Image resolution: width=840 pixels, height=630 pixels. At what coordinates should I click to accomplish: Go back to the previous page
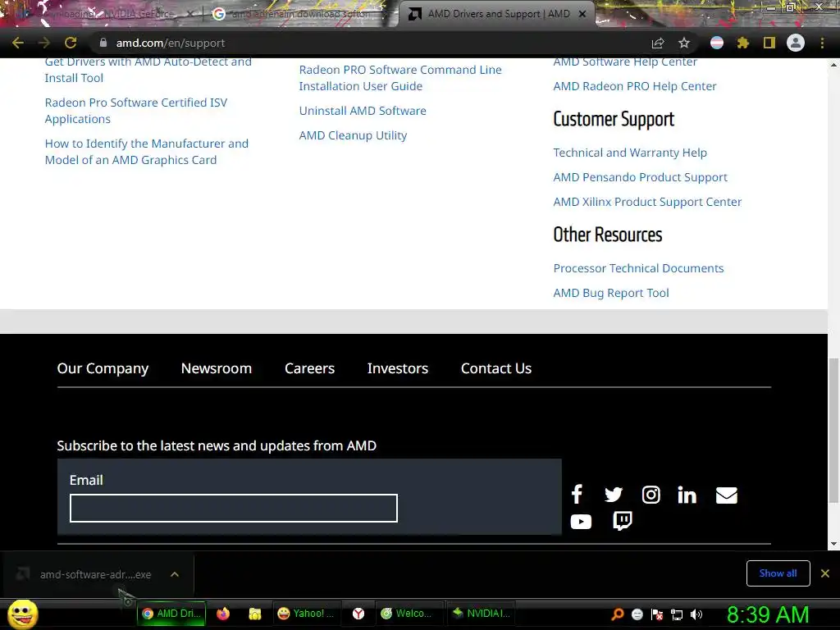click(18, 43)
